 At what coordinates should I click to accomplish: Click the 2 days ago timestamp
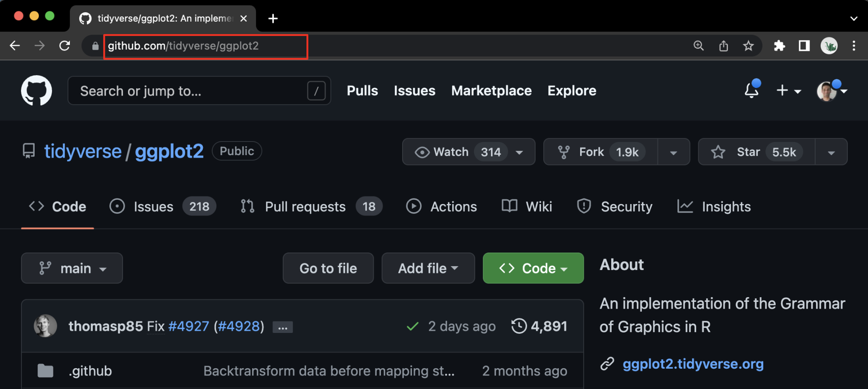(462, 326)
